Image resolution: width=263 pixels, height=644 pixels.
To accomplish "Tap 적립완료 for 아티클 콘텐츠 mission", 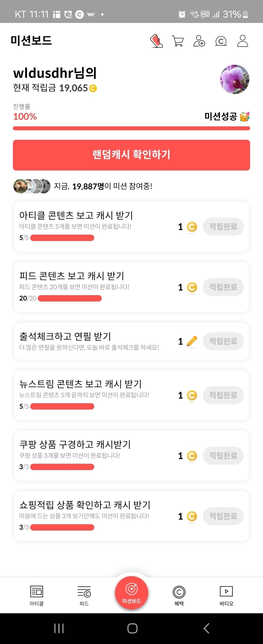I will (x=223, y=227).
